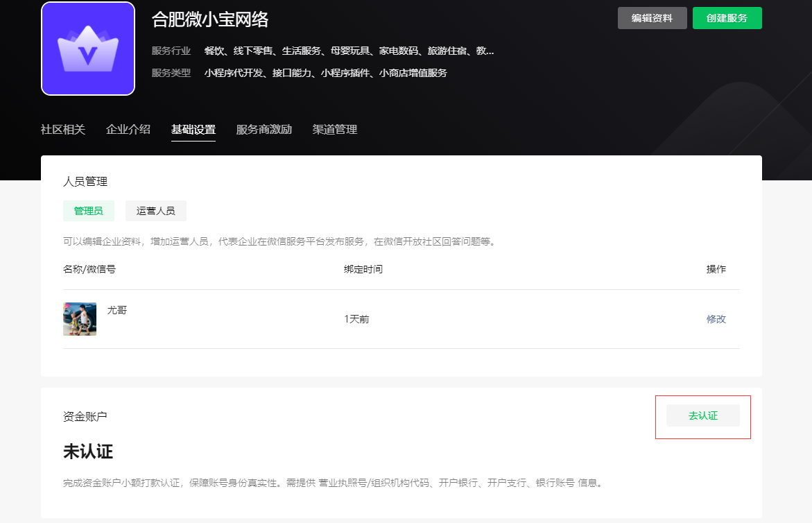This screenshot has width=812, height=523.
Task: Switch to the 社区相关 tab
Action: click(62, 130)
